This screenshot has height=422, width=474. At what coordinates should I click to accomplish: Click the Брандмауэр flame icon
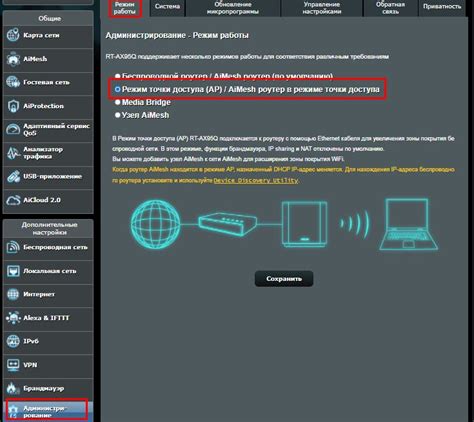click(x=13, y=389)
